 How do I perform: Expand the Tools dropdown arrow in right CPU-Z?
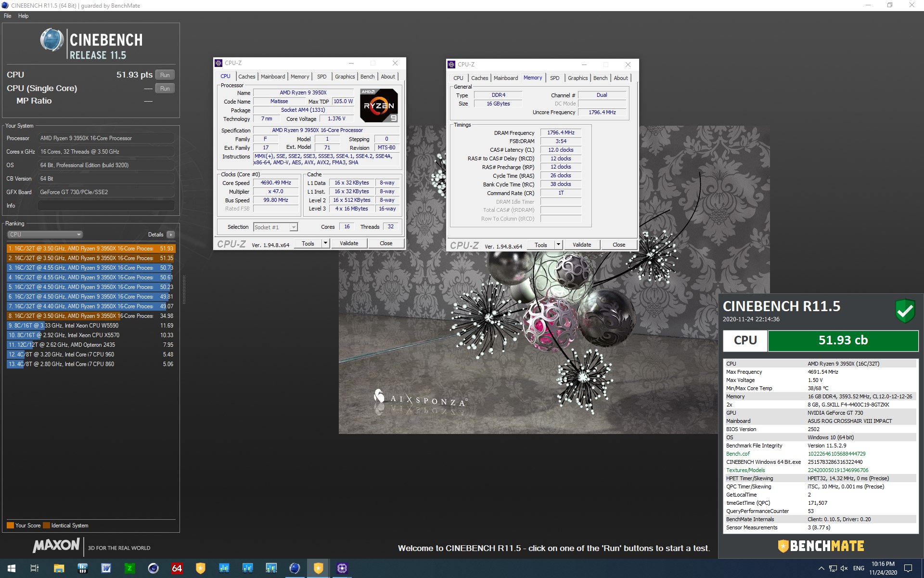click(x=558, y=245)
